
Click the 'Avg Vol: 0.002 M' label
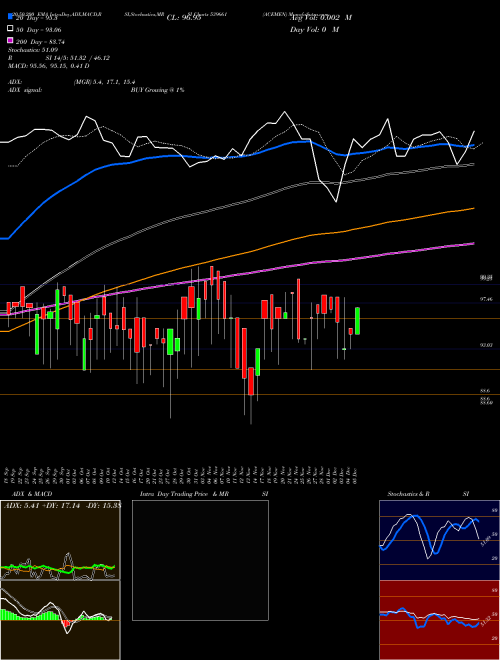pyautogui.click(x=321, y=18)
